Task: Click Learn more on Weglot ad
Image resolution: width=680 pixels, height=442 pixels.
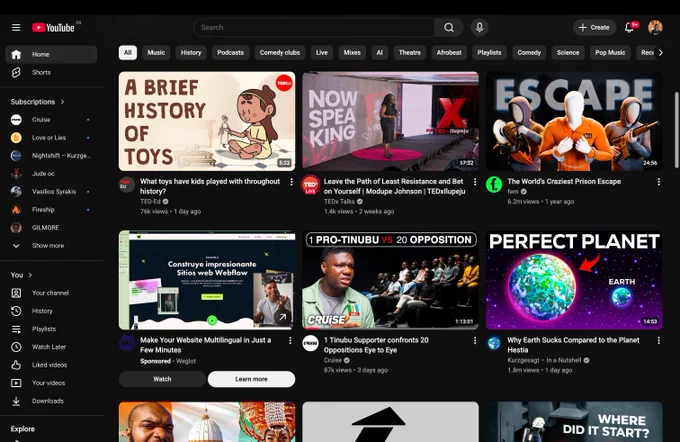Action: [x=252, y=379]
